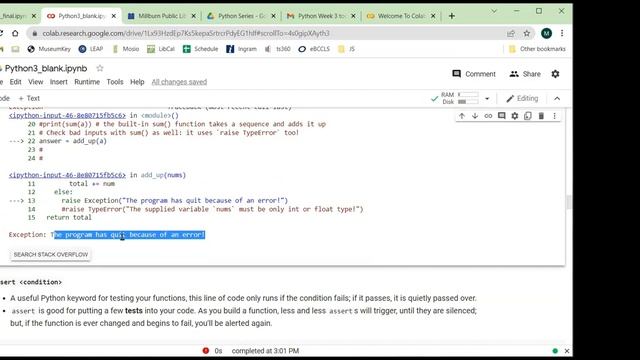
Task: Click the RAM Disk usage bars
Action: point(468,98)
